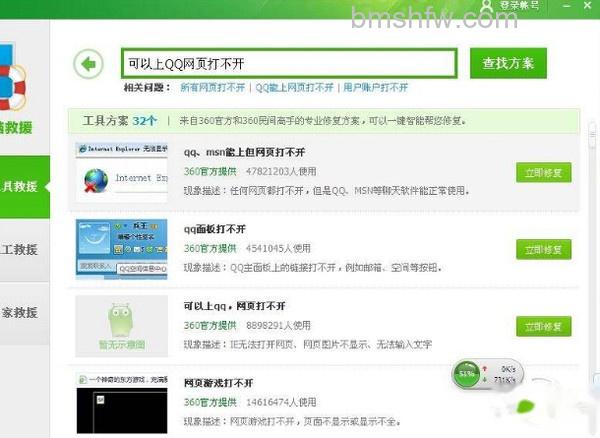
Task: Select the 工具救援 tab in the sidebar
Action: (25, 187)
